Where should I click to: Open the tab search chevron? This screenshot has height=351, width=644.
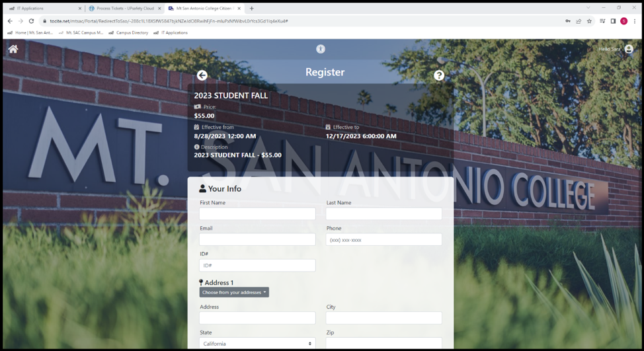[x=588, y=7]
